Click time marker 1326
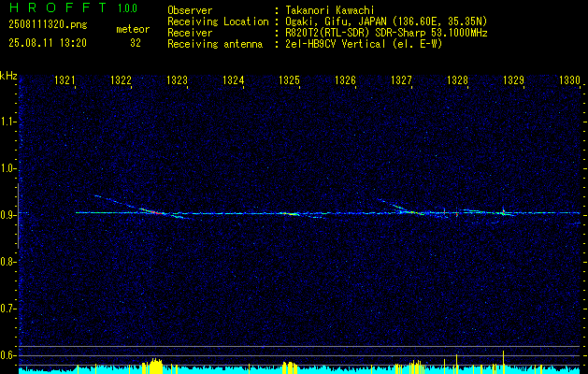588x374 pixels. point(345,79)
